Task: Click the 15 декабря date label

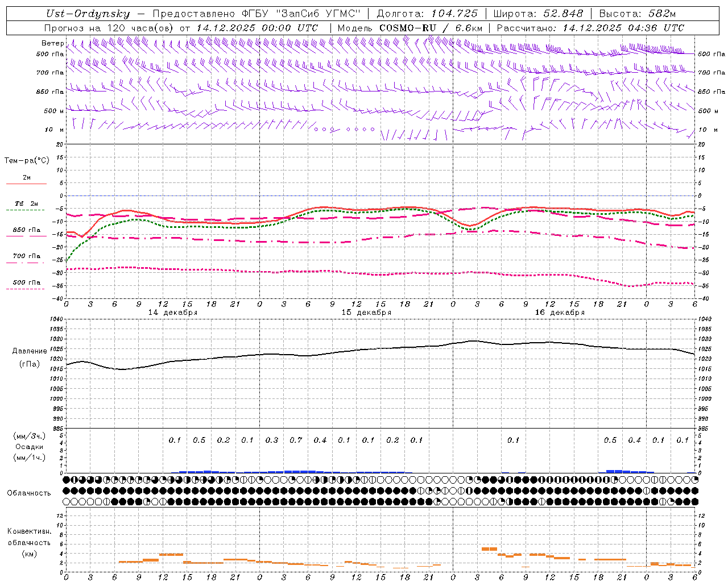Action: [x=366, y=313]
